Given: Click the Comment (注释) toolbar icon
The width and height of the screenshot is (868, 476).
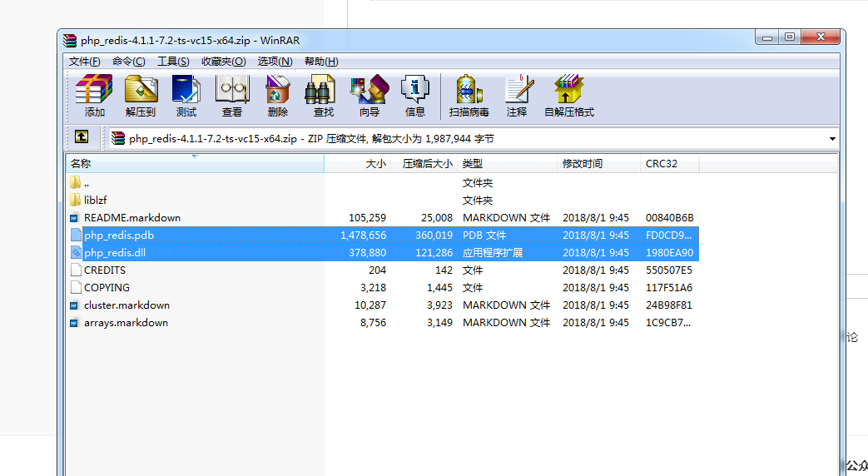Looking at the screenshot, I should (518, 89).
